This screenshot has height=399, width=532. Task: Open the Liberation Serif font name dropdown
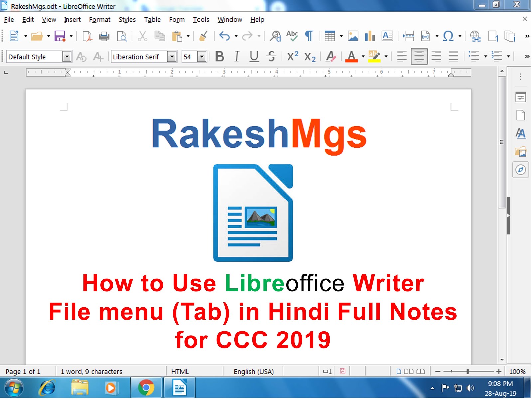(172, 57)
